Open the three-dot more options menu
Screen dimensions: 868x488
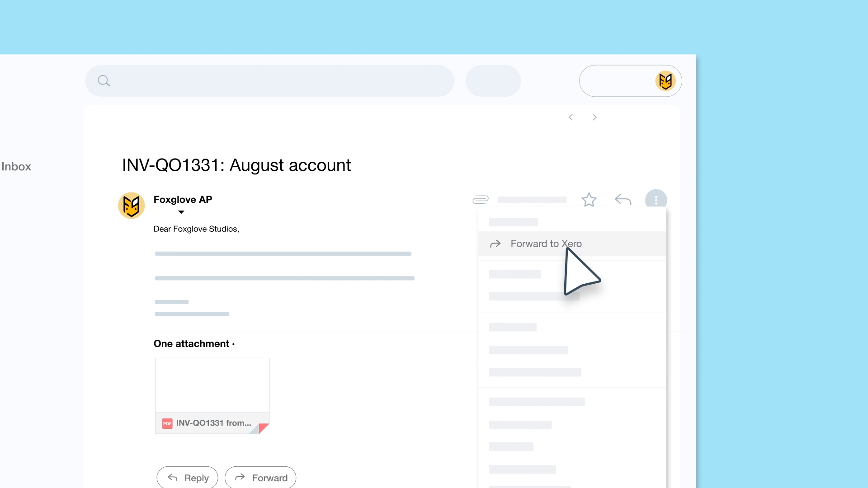(x=656, y=199)
